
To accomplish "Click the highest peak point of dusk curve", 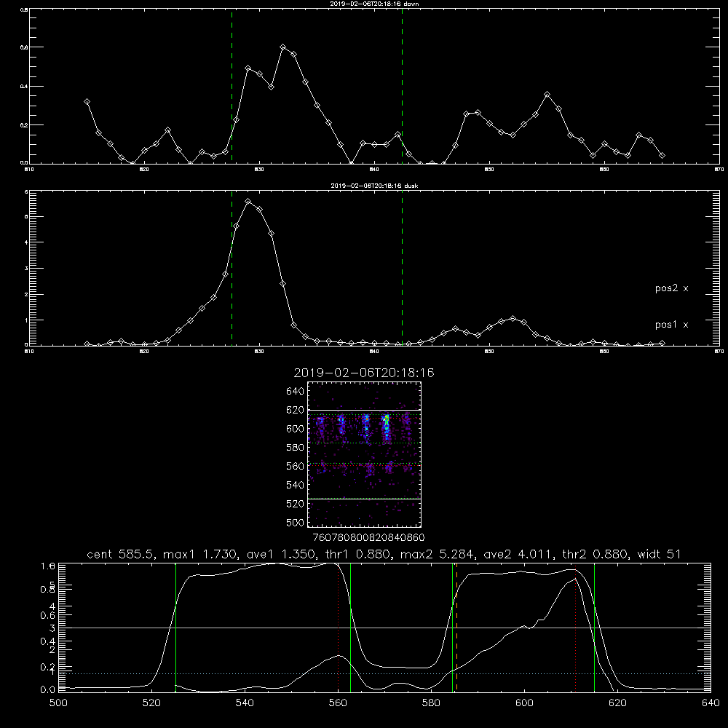I will 248,202.
